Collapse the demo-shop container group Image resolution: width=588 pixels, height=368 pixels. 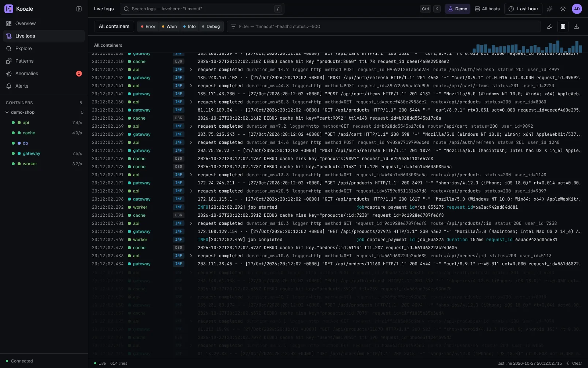click(7, 112)
